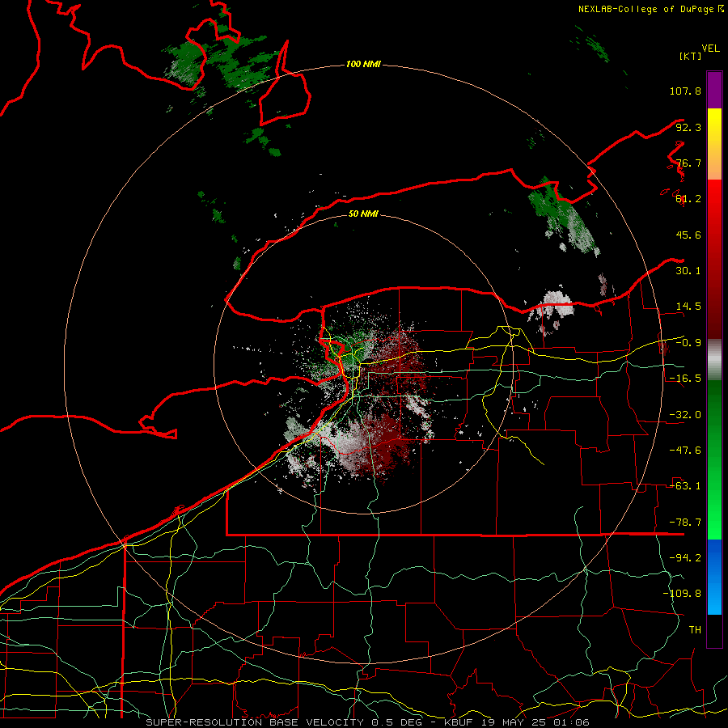Click the -78.7 legend value
The height and width of the screenshot is (728, 728).
685,523
